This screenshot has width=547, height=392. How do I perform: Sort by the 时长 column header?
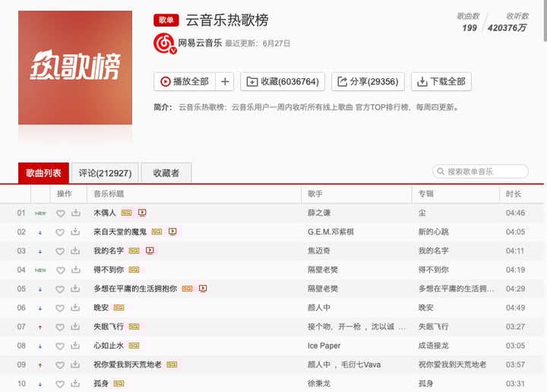(514, 194)
